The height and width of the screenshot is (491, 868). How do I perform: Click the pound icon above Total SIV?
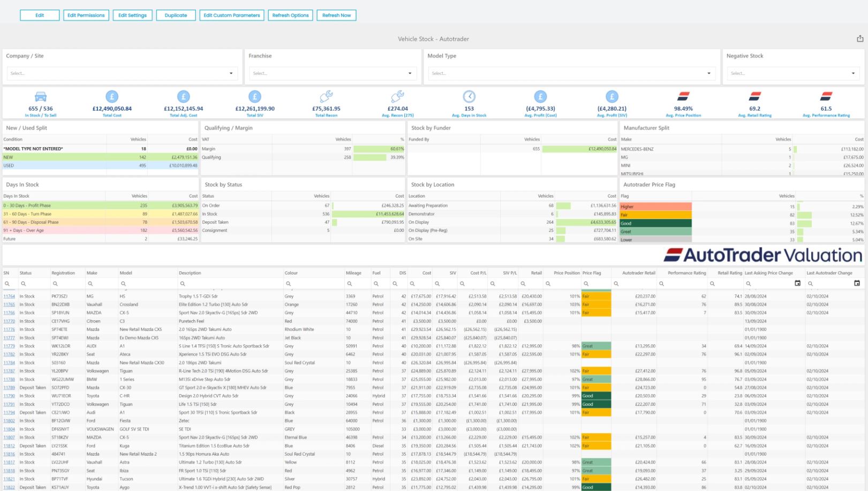pyautogui.click(x=255, y=96)
